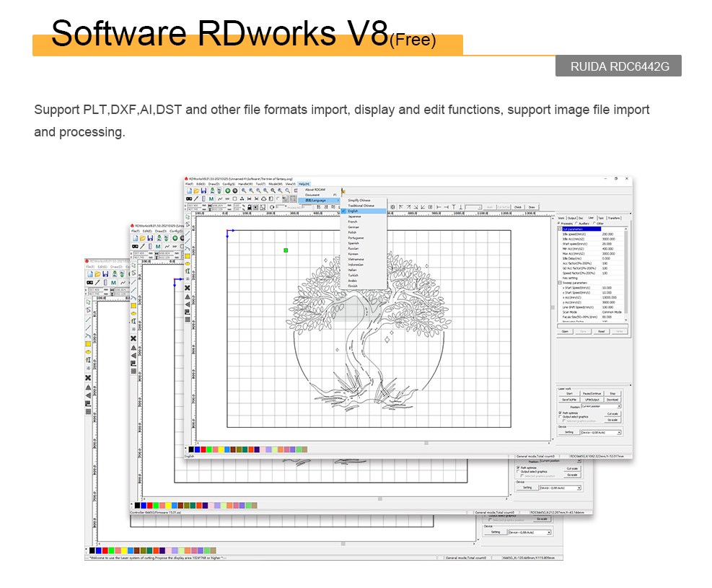This screenshot has height=588, width=712.
Task: Open the Help(H) menu in the front window
Action: pos(304,184)
